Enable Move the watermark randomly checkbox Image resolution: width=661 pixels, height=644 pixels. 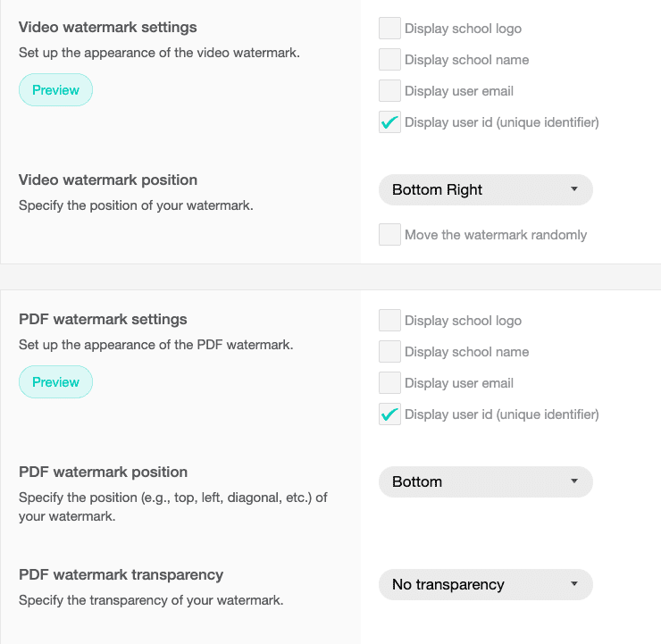(389, 234)
